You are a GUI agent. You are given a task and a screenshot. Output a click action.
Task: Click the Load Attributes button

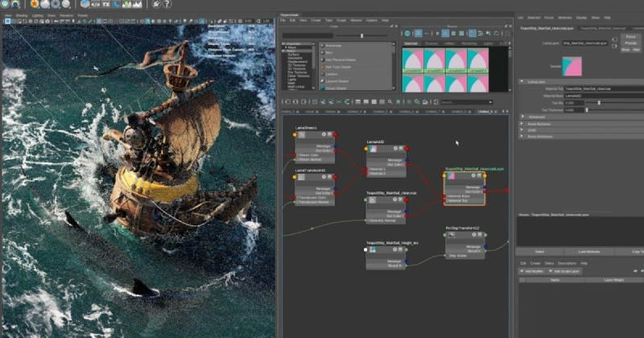point(589,251)
